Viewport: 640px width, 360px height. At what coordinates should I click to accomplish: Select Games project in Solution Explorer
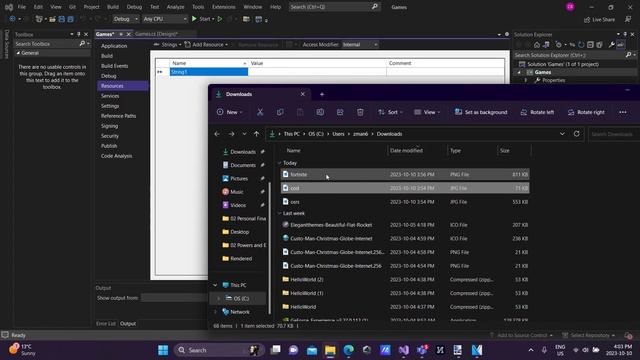(542, 72)
